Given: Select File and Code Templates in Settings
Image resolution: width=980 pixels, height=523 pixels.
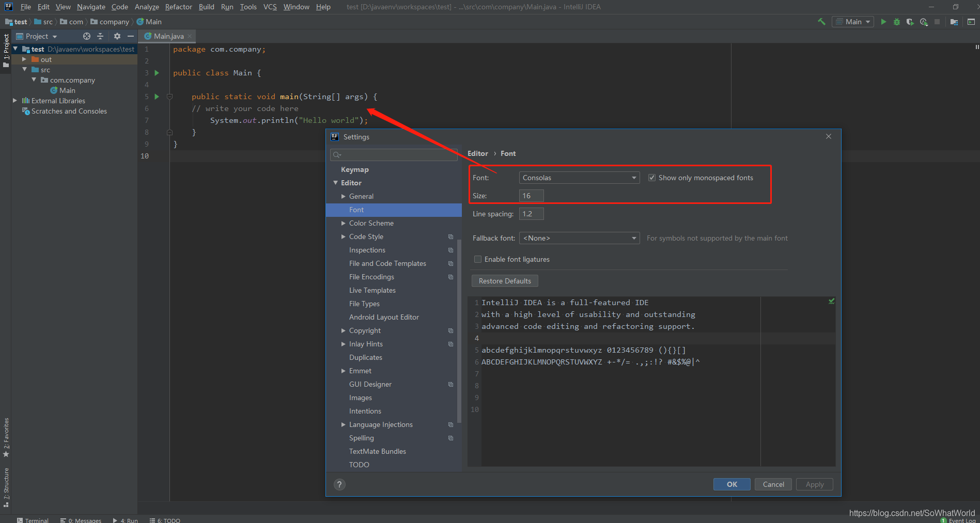Looking at the screenshot, I should pyautogui.click(x=387, y=263).
